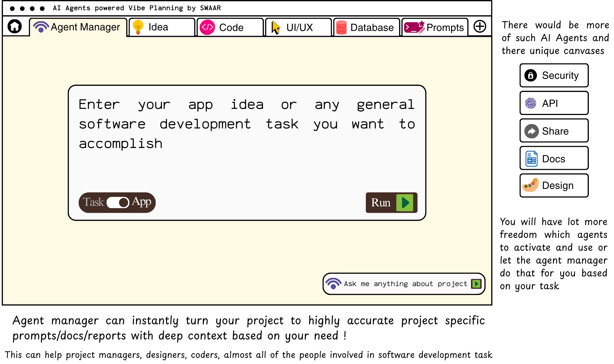This screenshot has width=614, height=364.
Task: Click the Design palette icon
Action: pos(530,185)
